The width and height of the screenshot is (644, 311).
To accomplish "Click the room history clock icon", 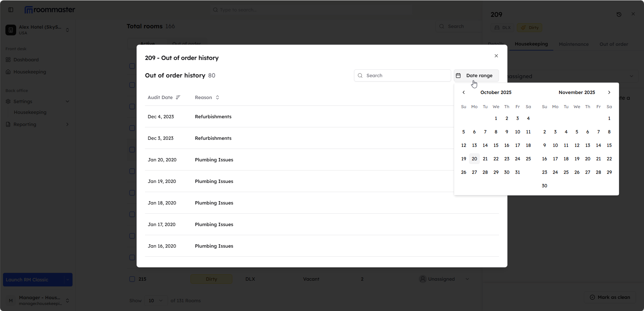I will point(619,14).
